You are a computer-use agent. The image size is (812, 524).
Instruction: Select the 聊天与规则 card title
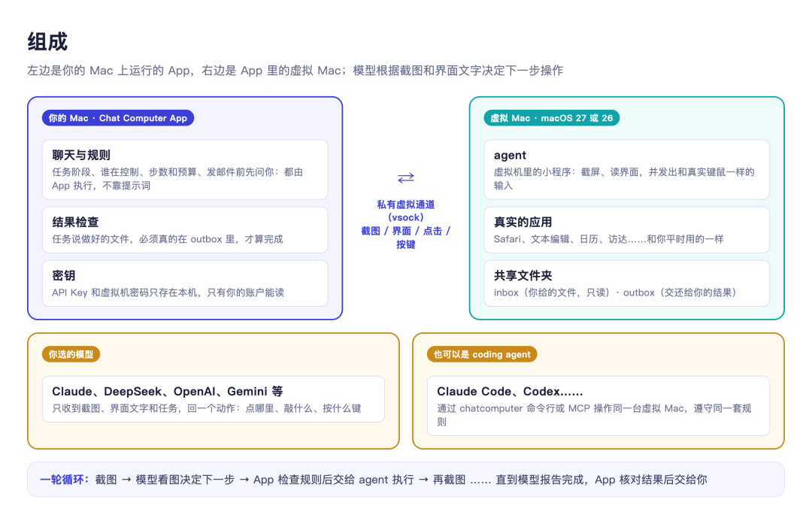coord(81,155)
